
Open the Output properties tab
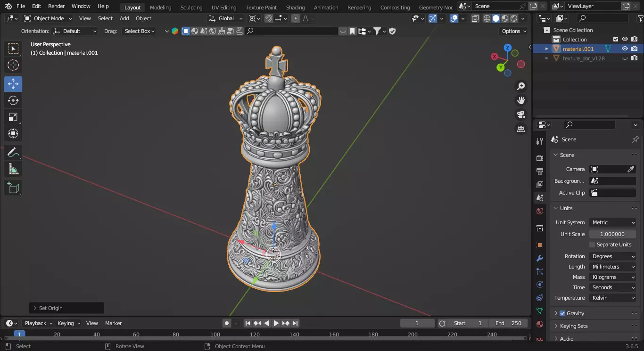click(540, 171)
